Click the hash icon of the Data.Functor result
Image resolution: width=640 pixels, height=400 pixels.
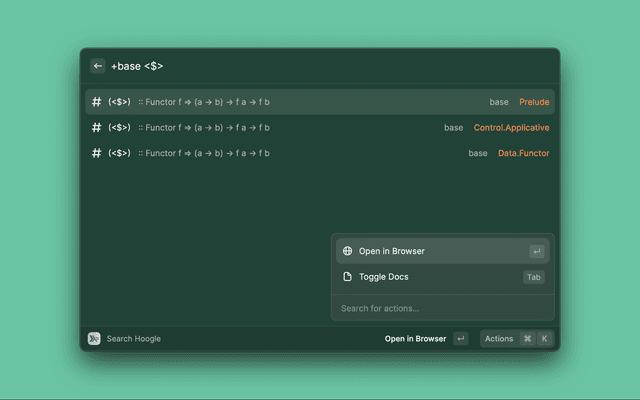97,153
